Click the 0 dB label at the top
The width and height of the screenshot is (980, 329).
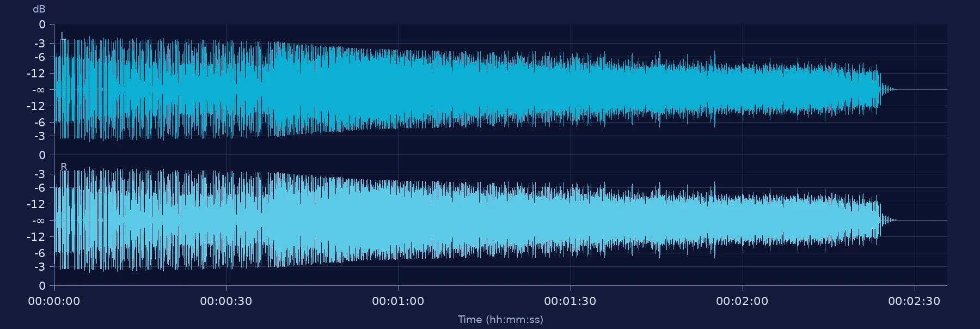coord(42,25)
